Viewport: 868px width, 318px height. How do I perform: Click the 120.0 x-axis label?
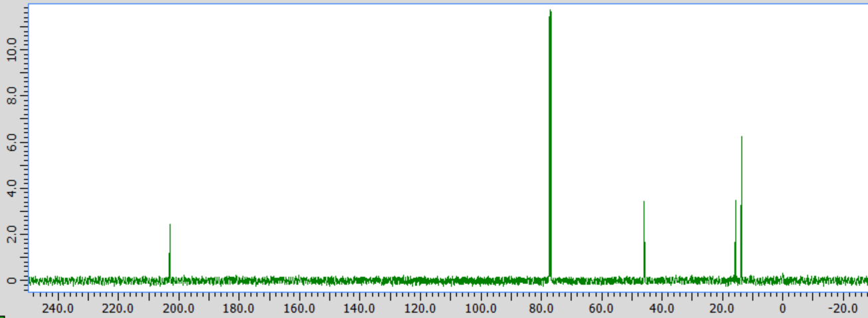(x=421, y=309)
